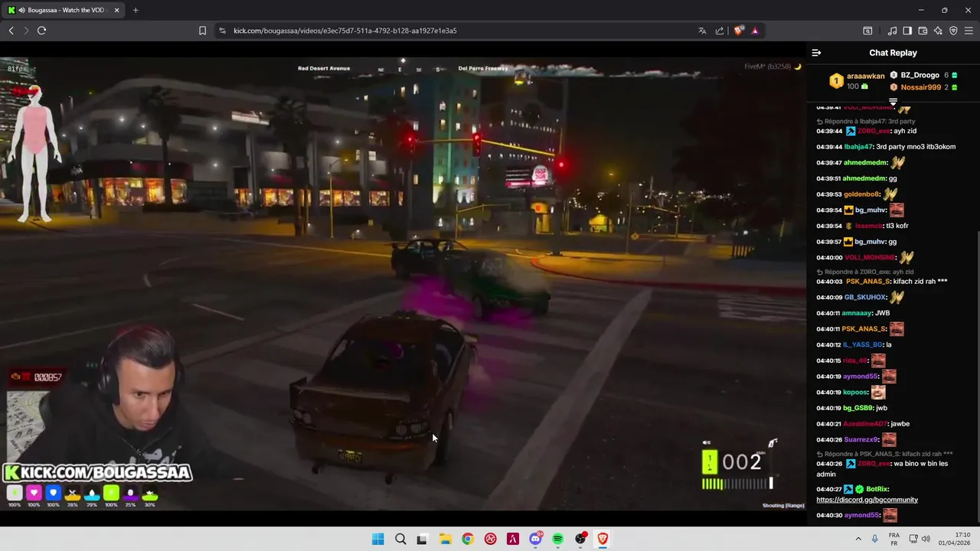The width and height of the screenshot is (980, 551).
Task: Show hidden system tray icons
Action: click(x=857, y=539)
